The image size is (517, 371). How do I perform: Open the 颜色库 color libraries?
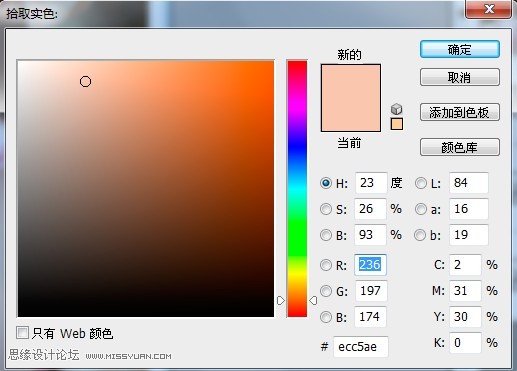coord(460,147)
